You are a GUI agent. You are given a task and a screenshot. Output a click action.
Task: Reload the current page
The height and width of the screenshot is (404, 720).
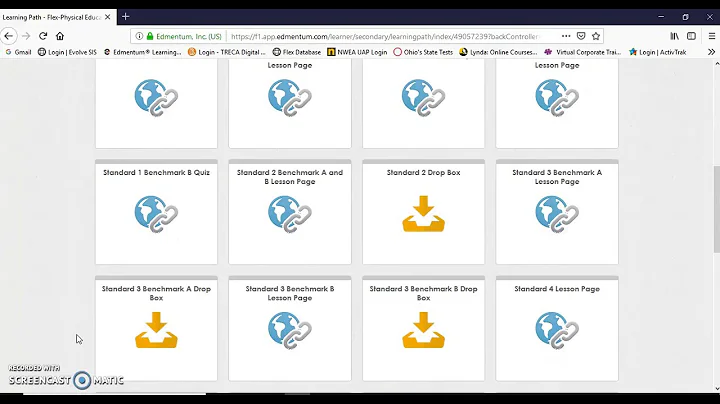(43, 36)
